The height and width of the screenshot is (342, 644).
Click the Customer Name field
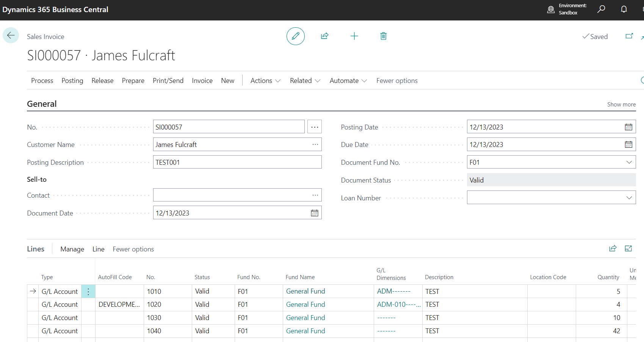(237, 144)
